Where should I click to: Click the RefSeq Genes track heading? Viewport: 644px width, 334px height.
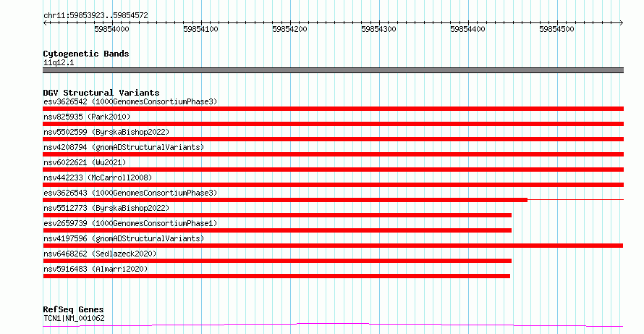74,309
